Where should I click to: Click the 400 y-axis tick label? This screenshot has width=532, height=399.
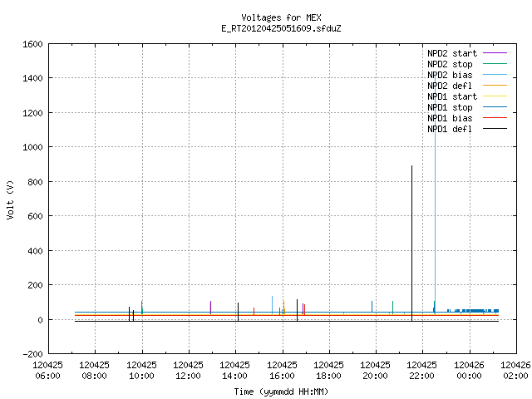[x=35, y=251]
